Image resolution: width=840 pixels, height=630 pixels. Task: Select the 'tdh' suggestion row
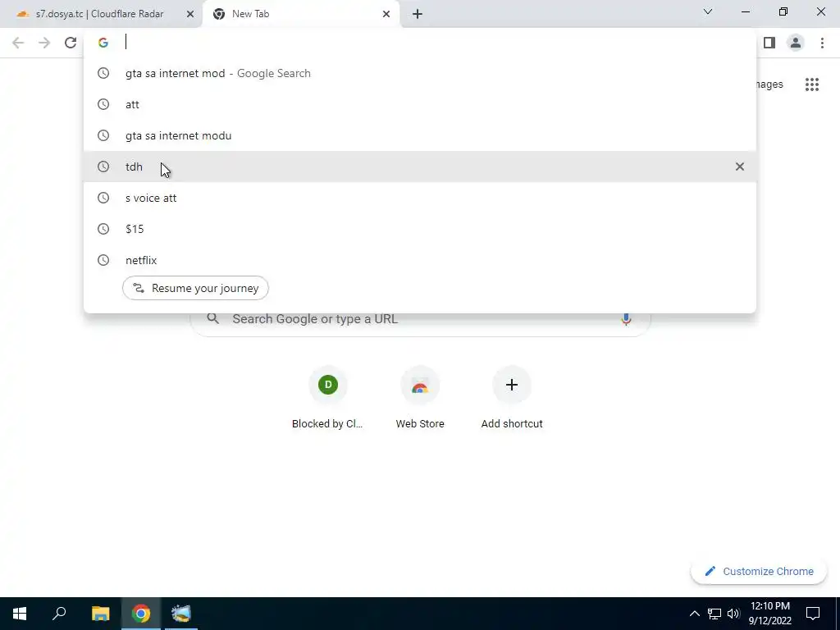click(x=420, y=167)
